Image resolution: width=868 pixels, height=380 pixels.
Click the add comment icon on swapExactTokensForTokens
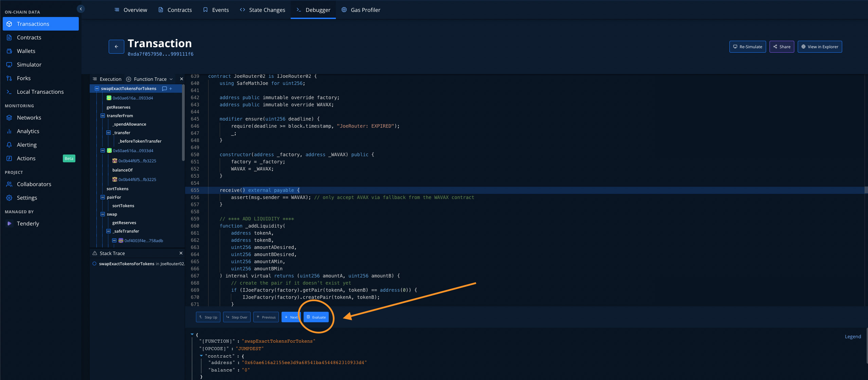tap(165, 89)
